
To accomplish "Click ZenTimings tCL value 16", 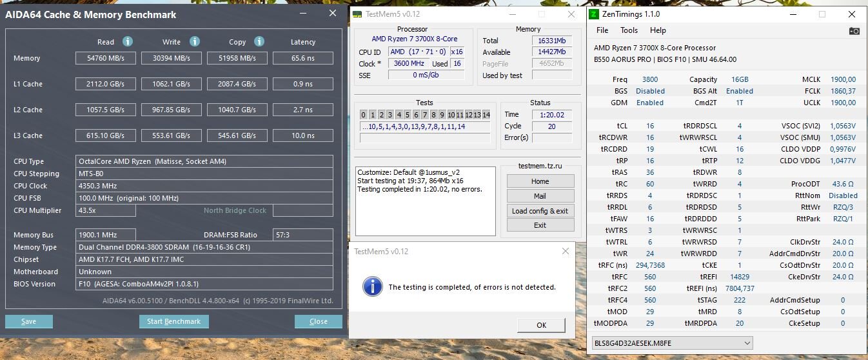I will tap(650, 126).
